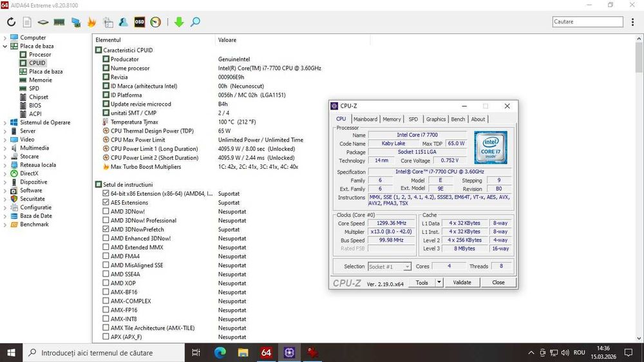Collapse the Placa de baza tree node

pyautogui.click(x=5, y=46)
